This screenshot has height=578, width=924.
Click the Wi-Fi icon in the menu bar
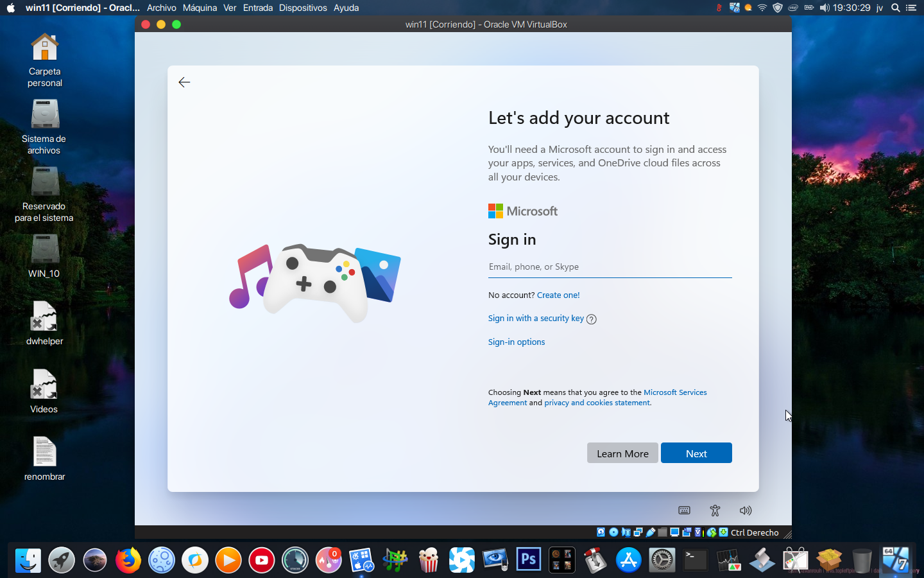pos(762,8)
